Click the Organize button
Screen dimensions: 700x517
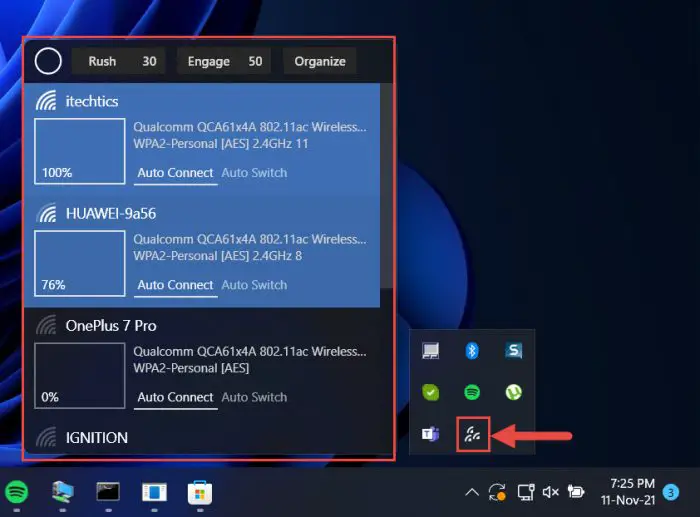click(x=320, y=61)
